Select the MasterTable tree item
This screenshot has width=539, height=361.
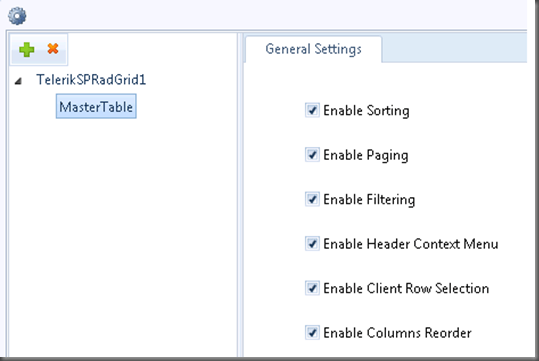(96, 107)
